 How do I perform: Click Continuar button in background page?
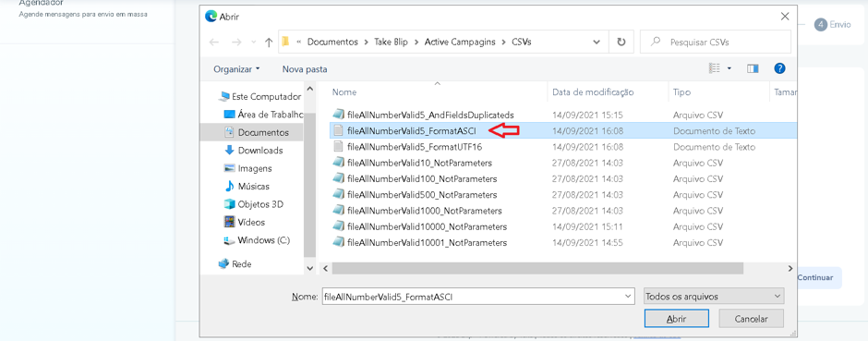pos(817,278)
